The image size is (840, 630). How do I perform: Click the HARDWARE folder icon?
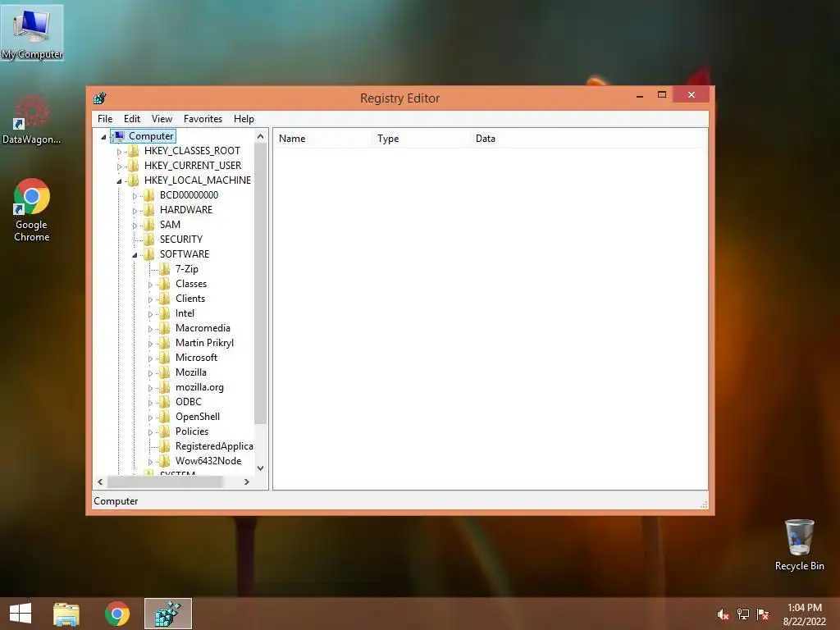click(149, 209)
